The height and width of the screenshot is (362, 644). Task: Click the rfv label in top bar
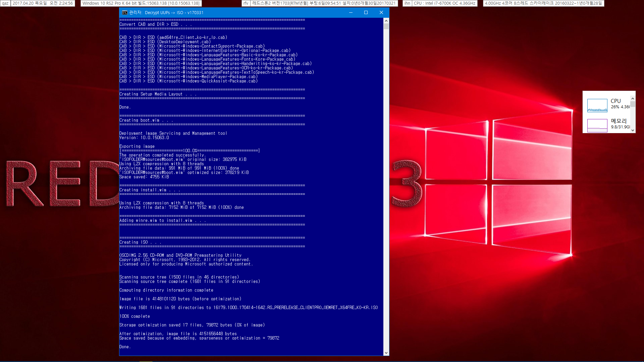point(246,3)
